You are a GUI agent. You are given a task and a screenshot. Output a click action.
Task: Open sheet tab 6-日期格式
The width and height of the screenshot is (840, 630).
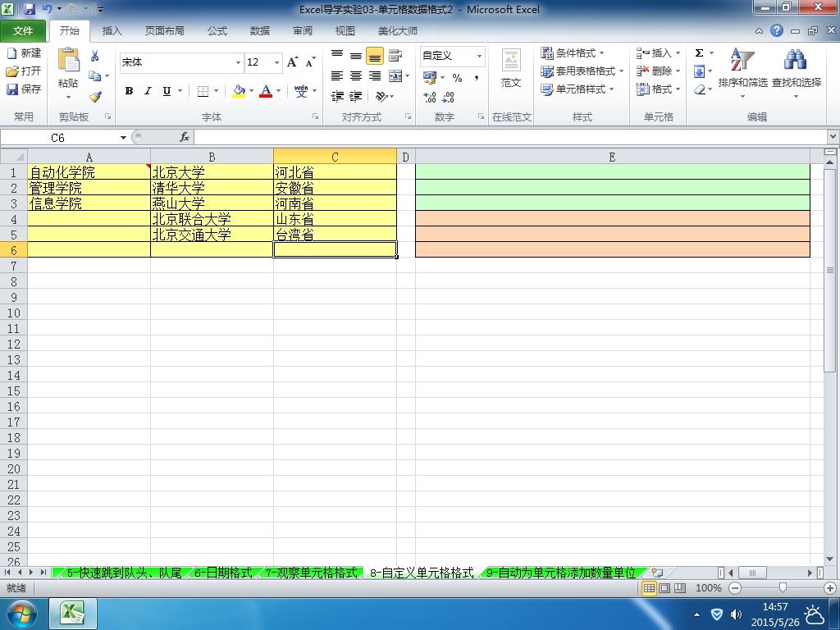coord(223,573)
